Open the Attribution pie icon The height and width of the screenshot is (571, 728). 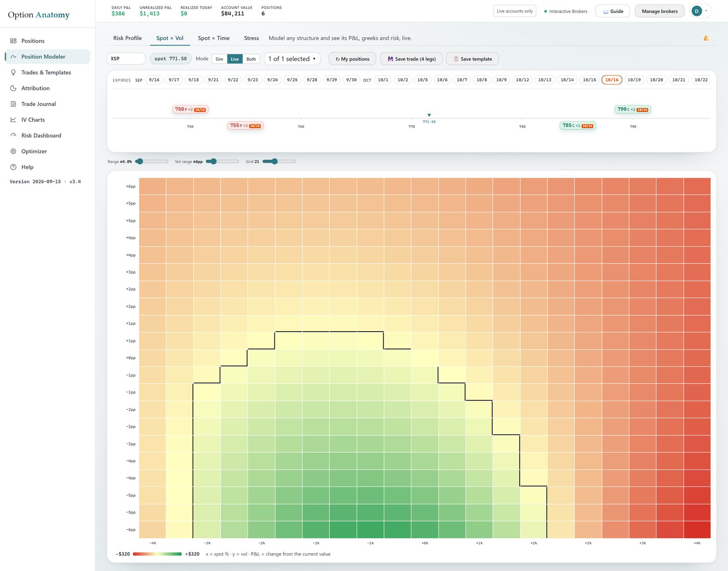[x=13, y=88]
